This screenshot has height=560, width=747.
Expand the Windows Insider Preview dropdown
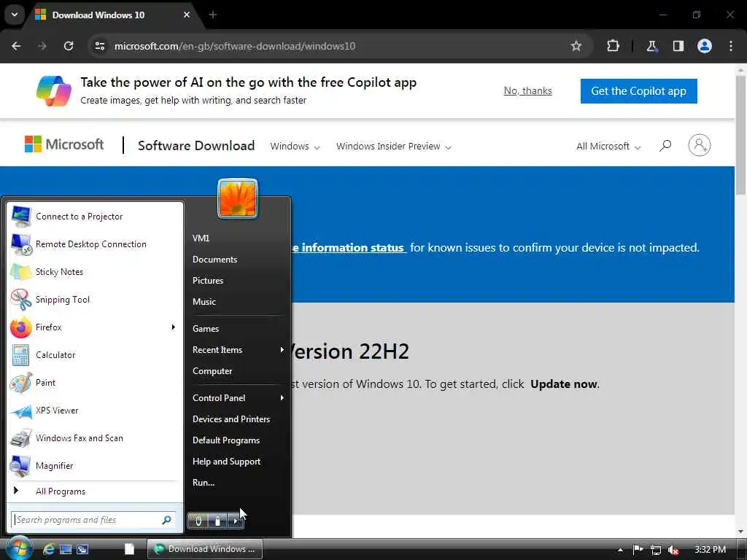pos(393,147)
